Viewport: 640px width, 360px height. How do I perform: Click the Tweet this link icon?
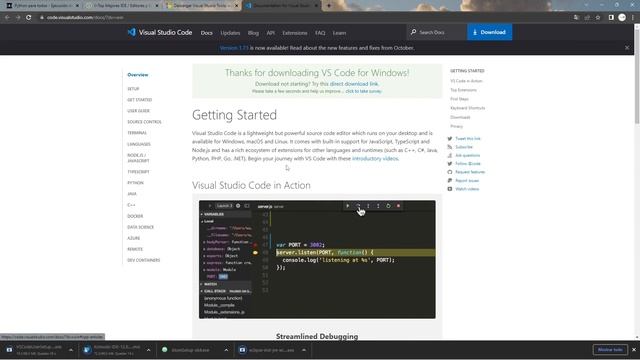point(450,138)
